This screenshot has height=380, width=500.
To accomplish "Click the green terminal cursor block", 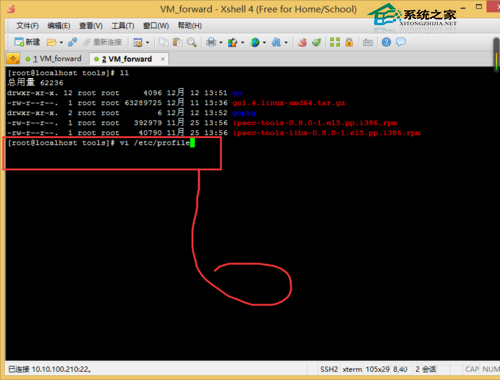I will pos(192,143).
